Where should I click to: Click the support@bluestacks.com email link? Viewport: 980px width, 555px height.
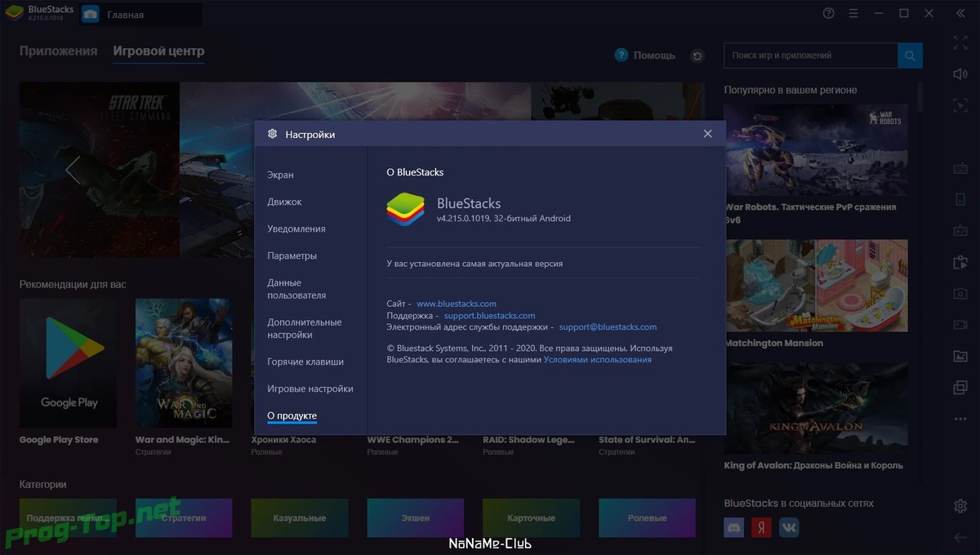coord(608,326)
